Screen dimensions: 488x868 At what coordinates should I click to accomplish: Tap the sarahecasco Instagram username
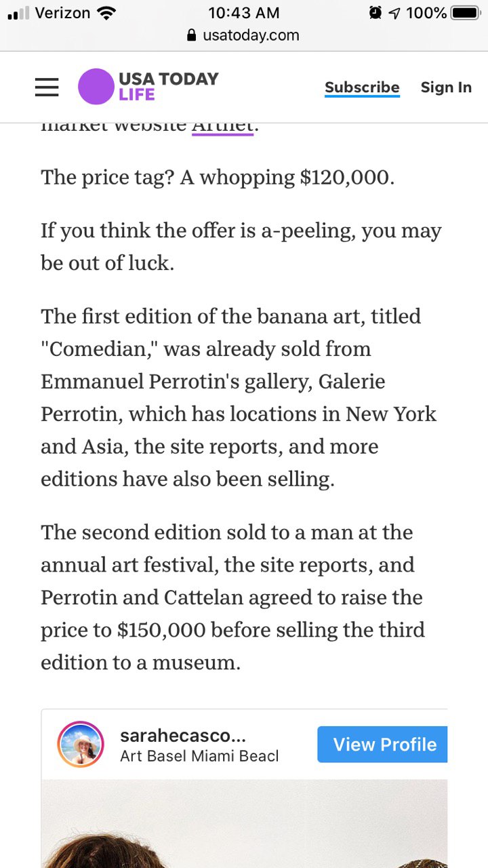tap(182, 735)
